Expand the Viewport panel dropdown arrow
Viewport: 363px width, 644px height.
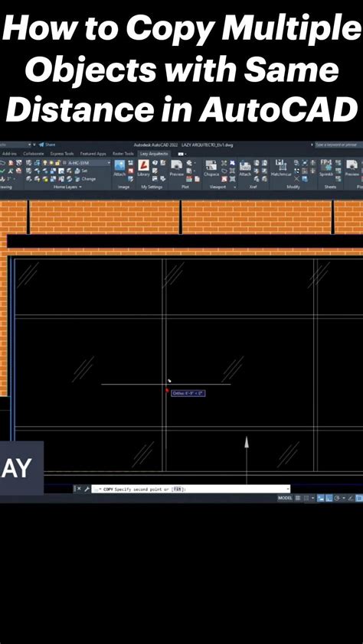point(235,187)
